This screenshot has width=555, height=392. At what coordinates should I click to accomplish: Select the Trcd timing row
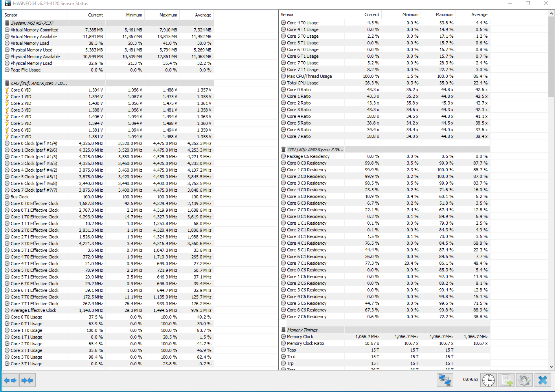click(x=385, y=357)
